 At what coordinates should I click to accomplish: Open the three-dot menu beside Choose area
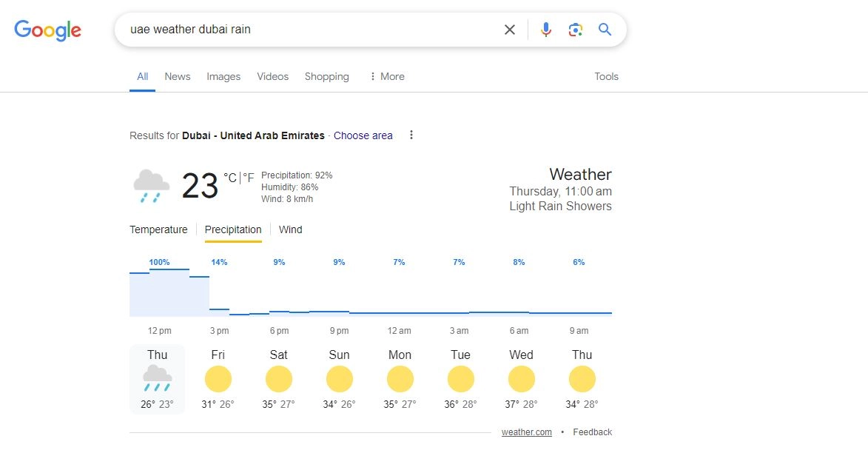[x=411, y=135]
